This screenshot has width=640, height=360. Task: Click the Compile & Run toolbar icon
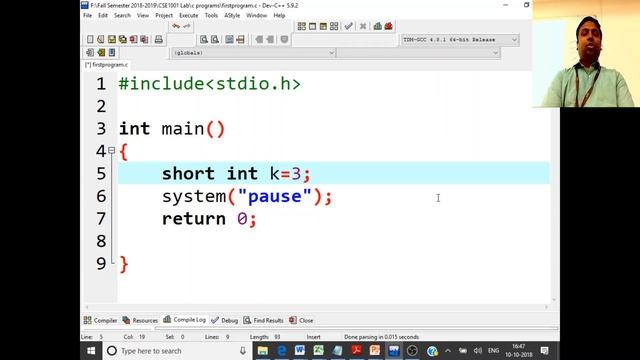coord(323,27)
